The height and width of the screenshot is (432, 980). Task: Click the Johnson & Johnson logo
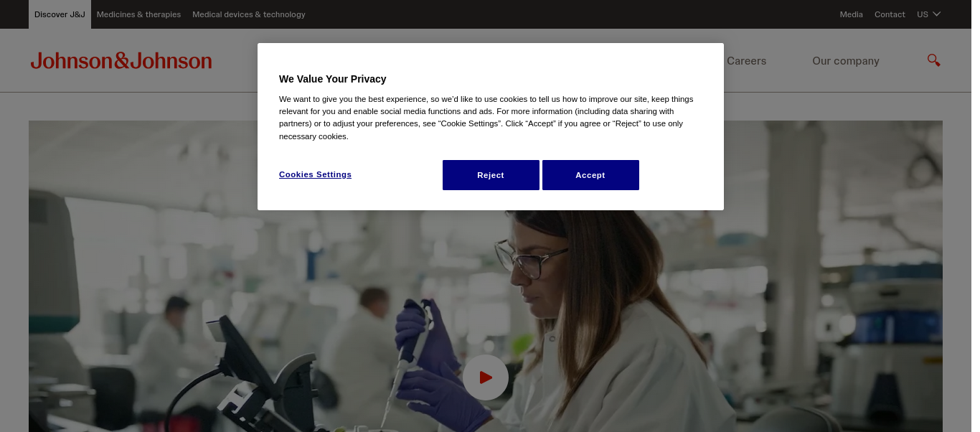pyautogui.click(x=121, y=61)
